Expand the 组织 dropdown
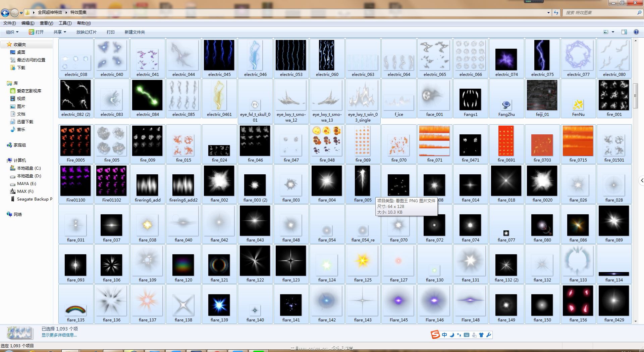 tap(12, 32)
